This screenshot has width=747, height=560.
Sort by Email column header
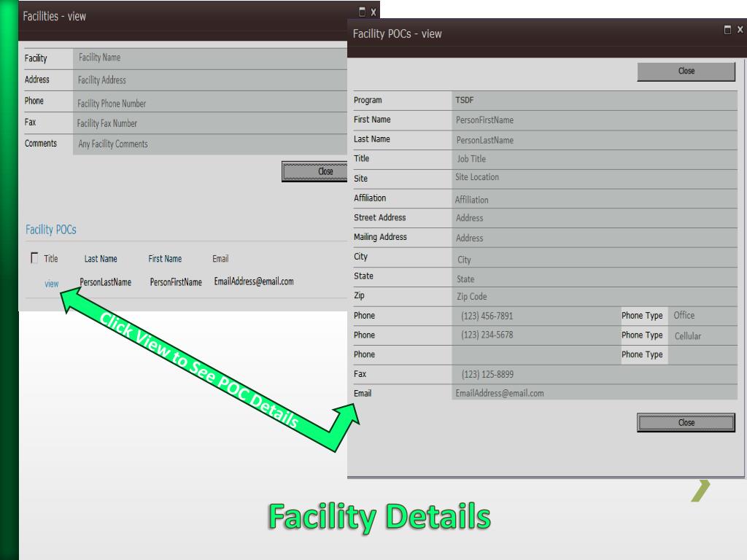click(x=220, y=259)
